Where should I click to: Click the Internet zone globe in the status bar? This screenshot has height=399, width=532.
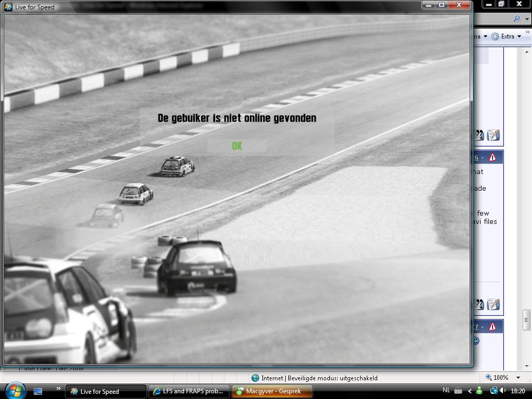[255, 378]
